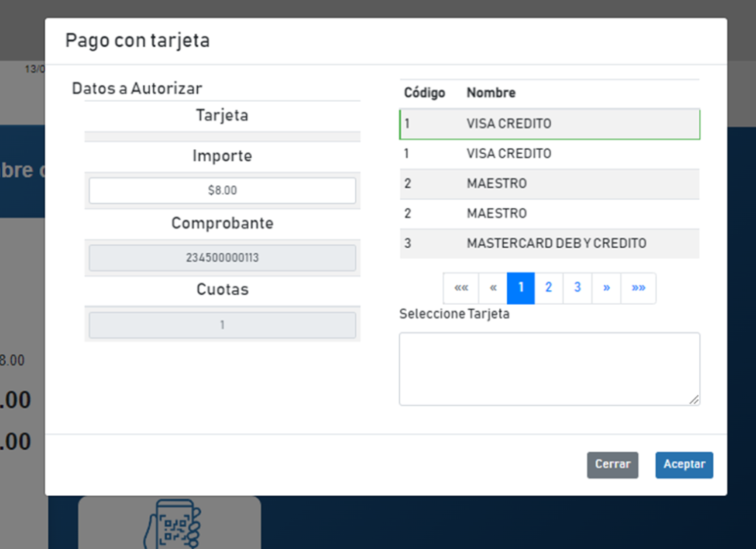Screen dimensions: 756x549
Task: Select the MAESTRO card with código 2
Action: 549,183
